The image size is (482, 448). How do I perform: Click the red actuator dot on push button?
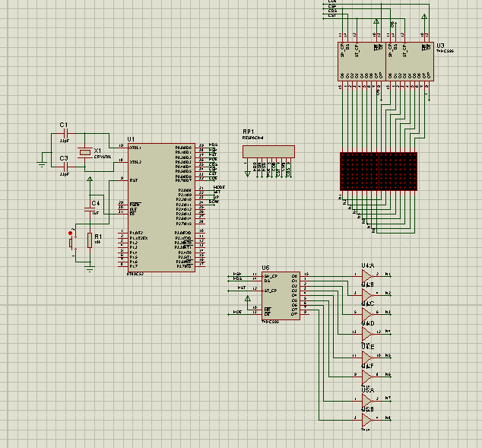(x=70, y=234)
